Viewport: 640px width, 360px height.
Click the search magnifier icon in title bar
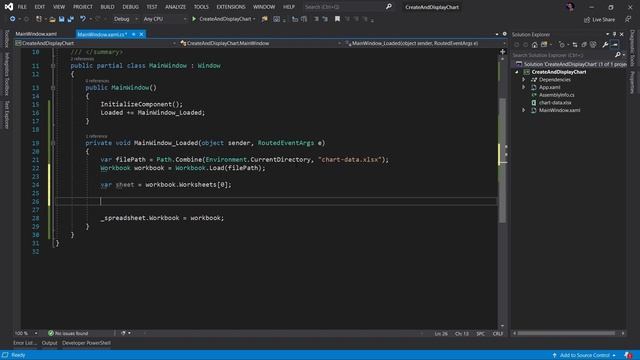pos(389,7)
